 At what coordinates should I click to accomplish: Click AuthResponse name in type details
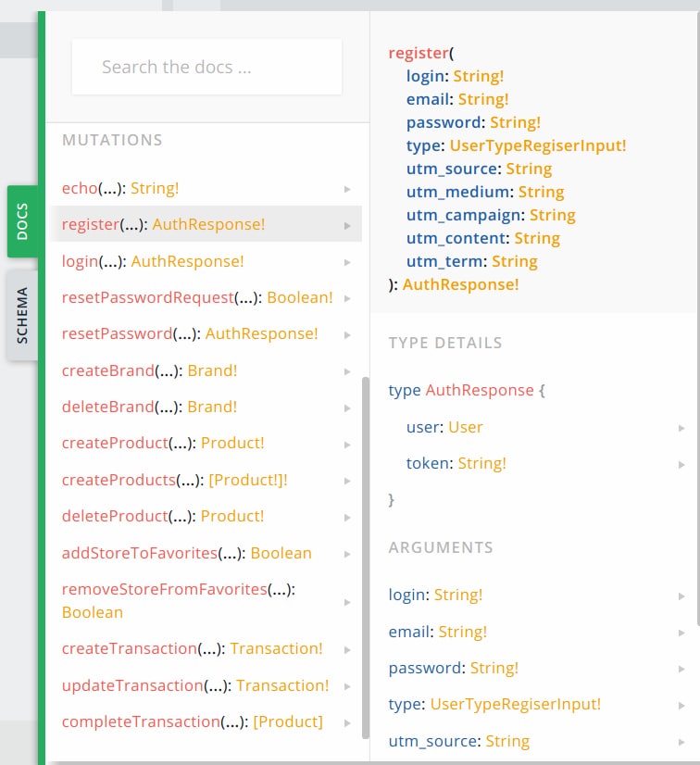480,390
